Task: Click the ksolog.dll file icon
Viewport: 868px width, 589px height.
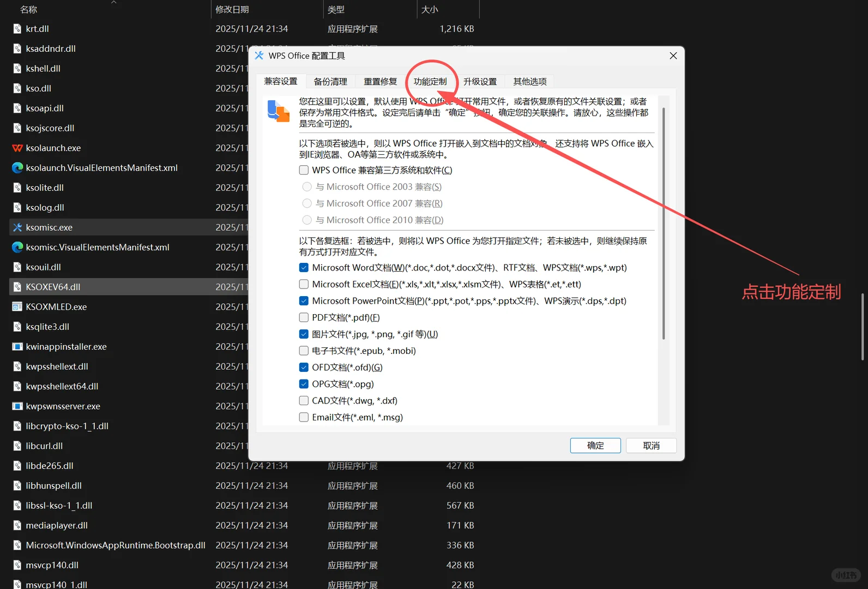Action: coord(17,208)
